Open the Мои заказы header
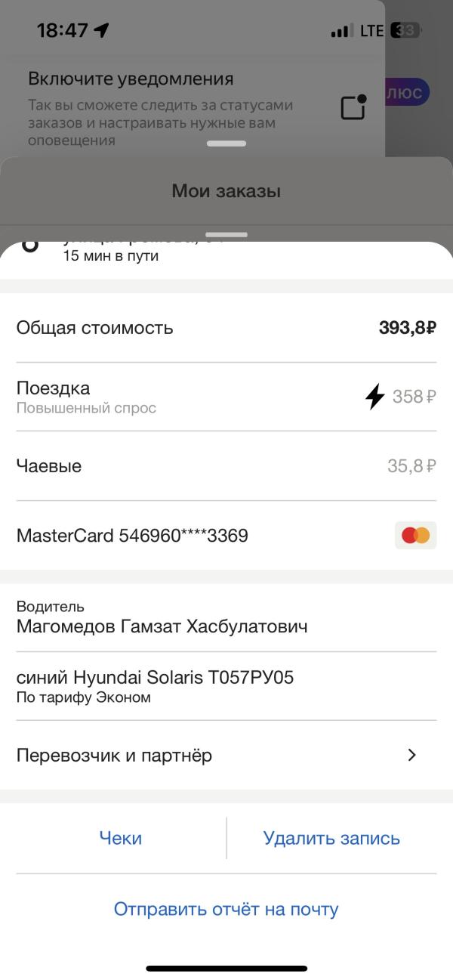 (226, 191)
